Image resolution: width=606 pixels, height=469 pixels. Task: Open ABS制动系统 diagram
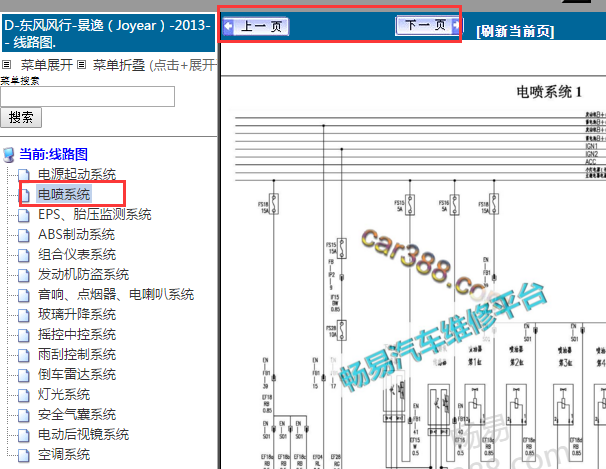pos(76,234)
